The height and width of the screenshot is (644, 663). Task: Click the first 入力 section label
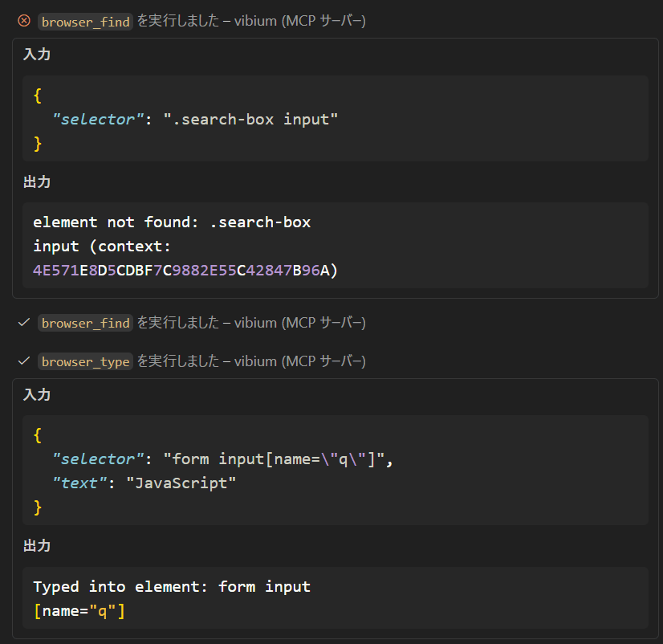(x=37, y=55)
